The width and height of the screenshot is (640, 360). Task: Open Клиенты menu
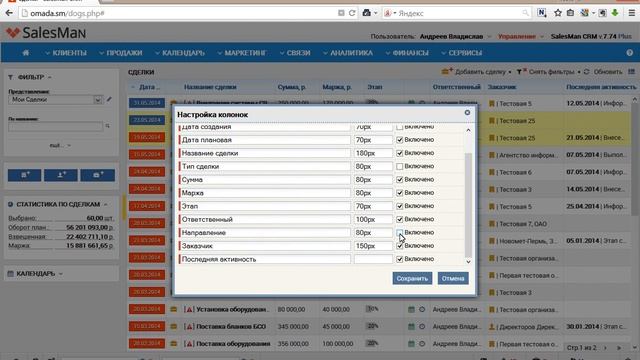point(66,53)
